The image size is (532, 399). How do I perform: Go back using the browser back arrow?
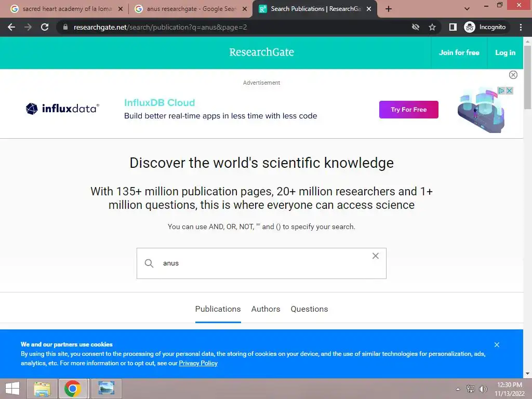point(11,27)
